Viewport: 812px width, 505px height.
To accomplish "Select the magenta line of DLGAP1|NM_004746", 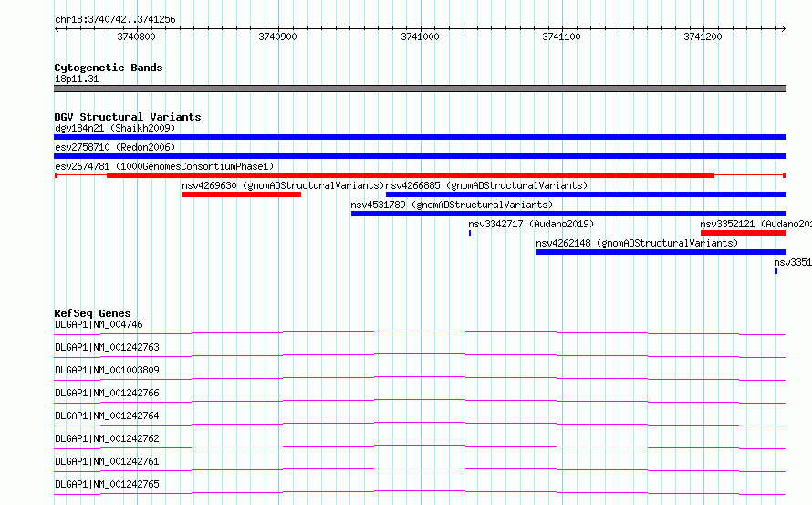I will (x=420, y=333).
